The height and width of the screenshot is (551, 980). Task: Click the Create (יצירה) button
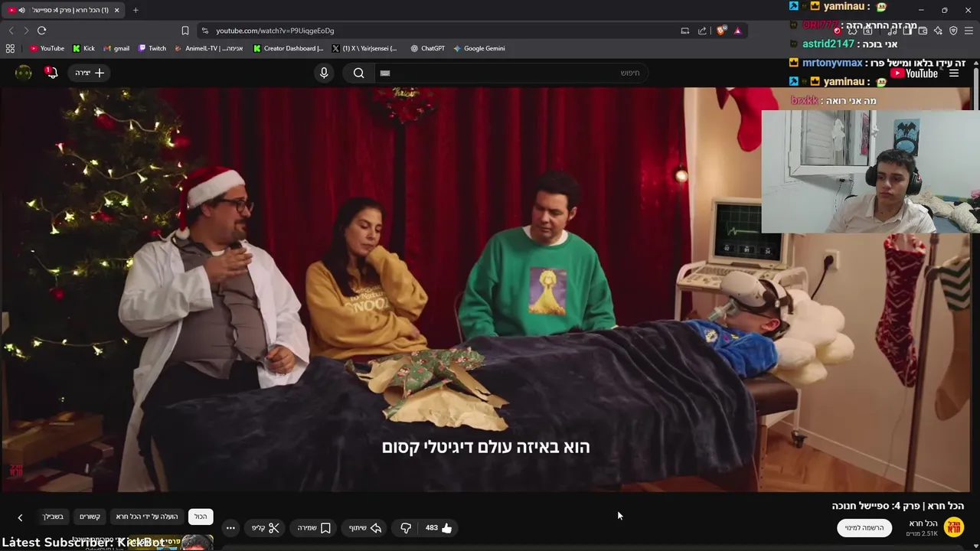(x=90, y=73)
